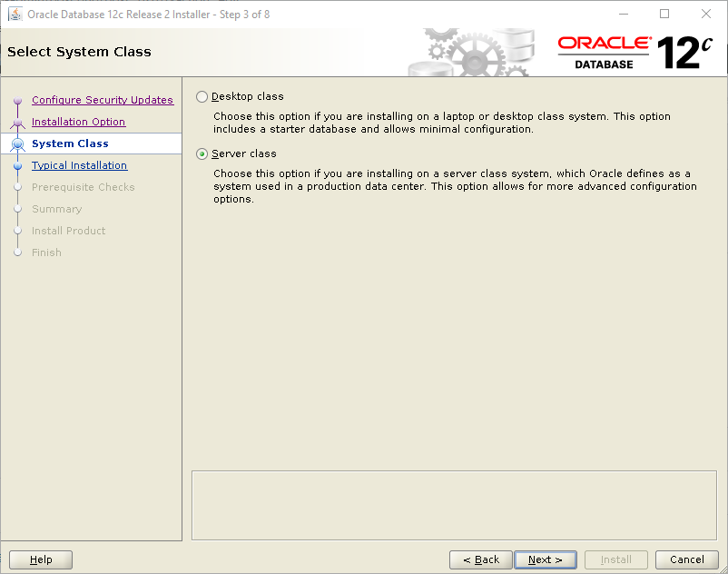Open the Configure Security Updates step
The width and height of the screenshot is (728, 574).
(103, 100)
